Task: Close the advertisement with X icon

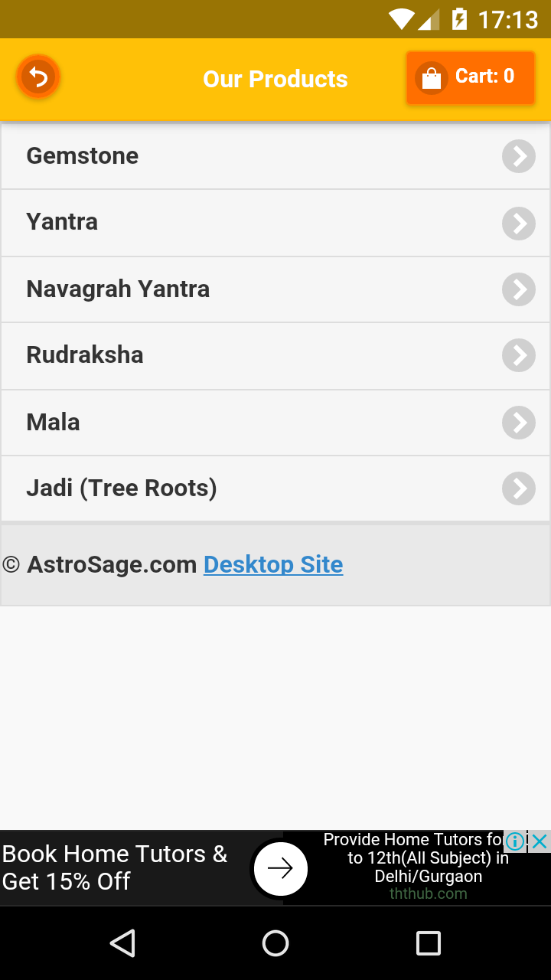Action: [x=540, y=841]
